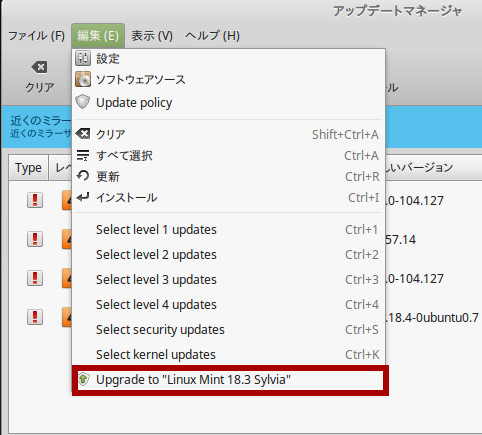This screenshot has height=435, width=482.
Task: Click the 更新 refresh icon
Action: tap(83, 176)
